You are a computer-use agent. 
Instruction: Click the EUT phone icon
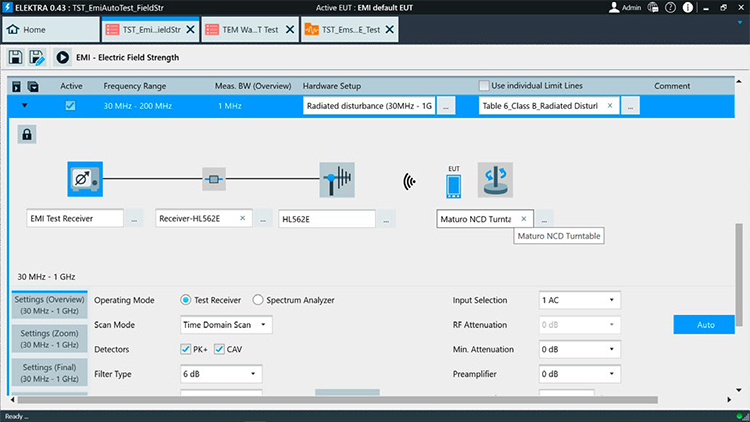[x=455, y=184]
